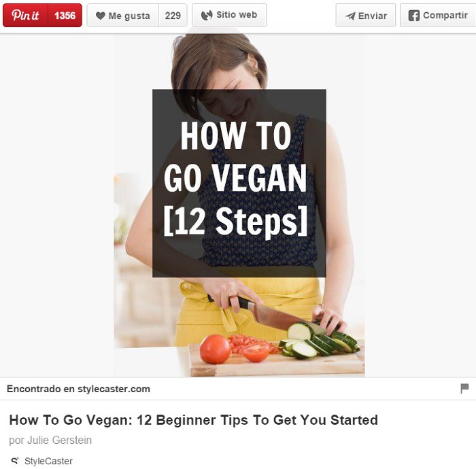Click the author name Julie Gerstein
This screenshot has height=469, width=476.
click(x=60, y=440)
